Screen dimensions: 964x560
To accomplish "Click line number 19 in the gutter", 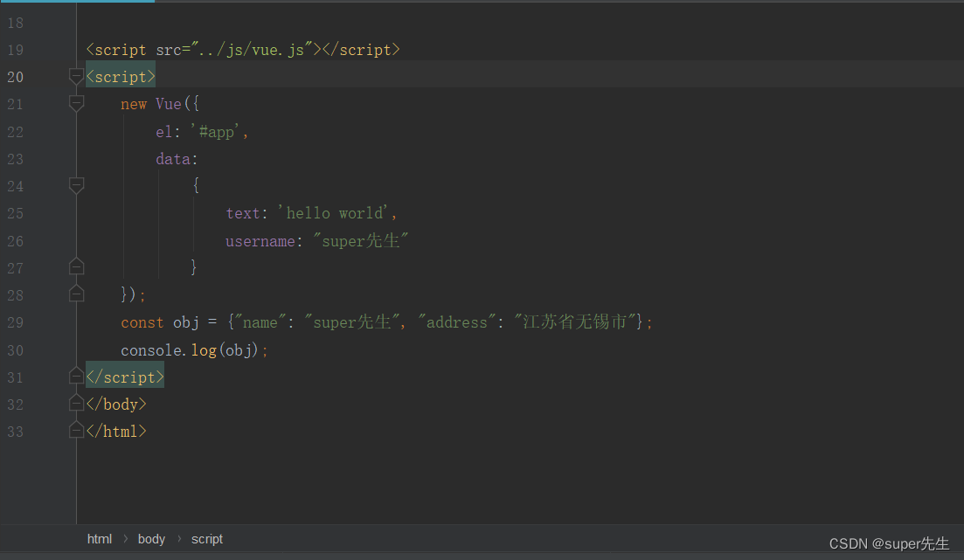I will [16, 51].
